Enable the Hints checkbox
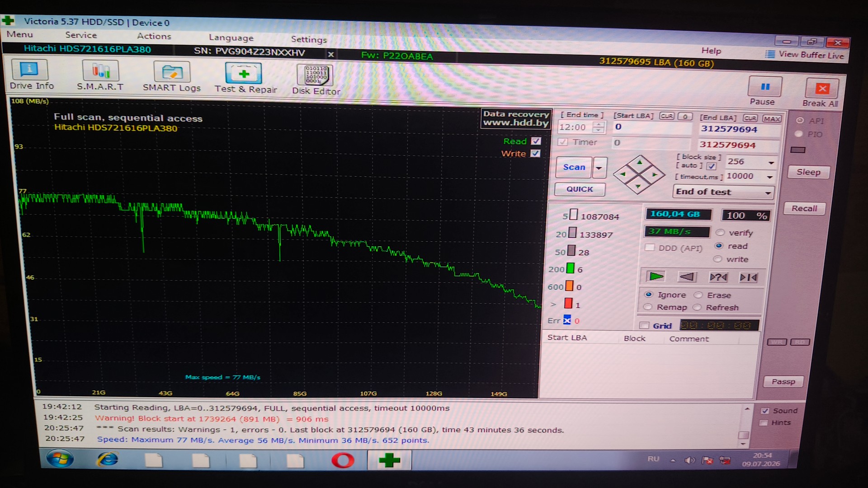The width and height of the screenshot is (868, 488). click(x=764, y=422)
